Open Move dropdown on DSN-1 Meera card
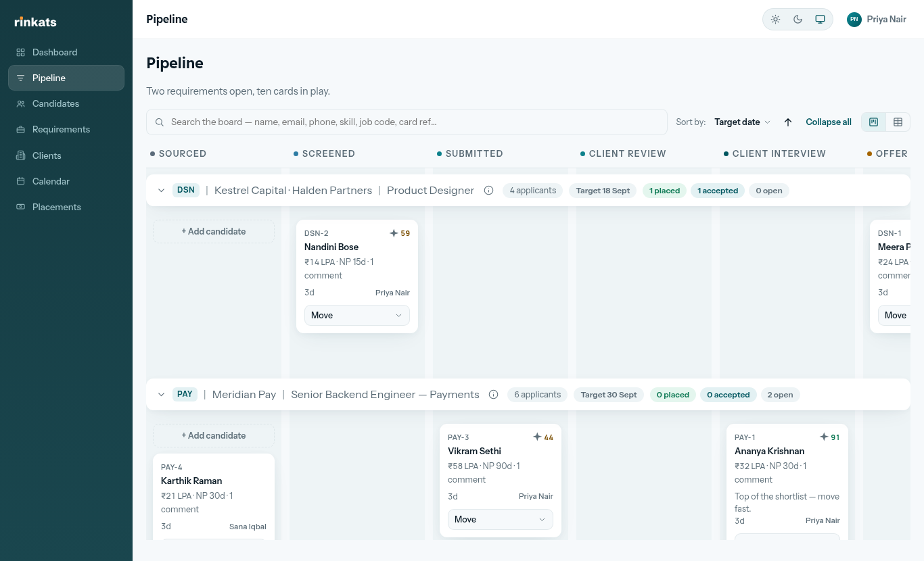 pos(894,315)
